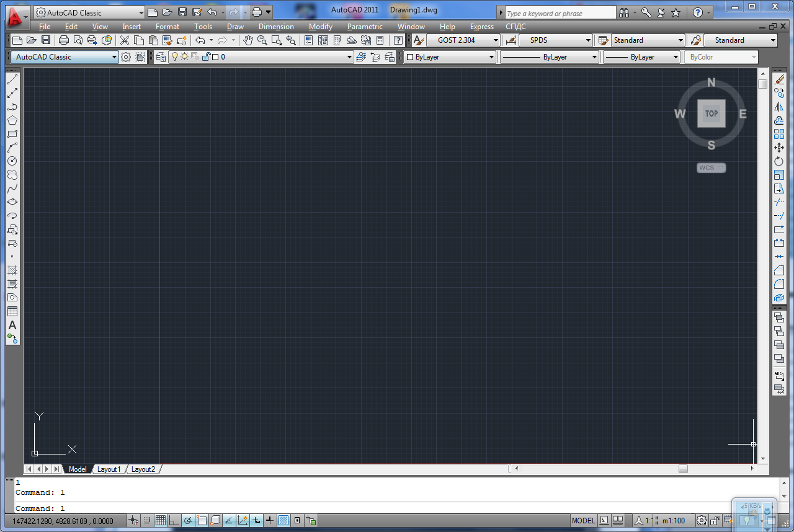Toggle Polar Tracking in status bar

[188, 521]
